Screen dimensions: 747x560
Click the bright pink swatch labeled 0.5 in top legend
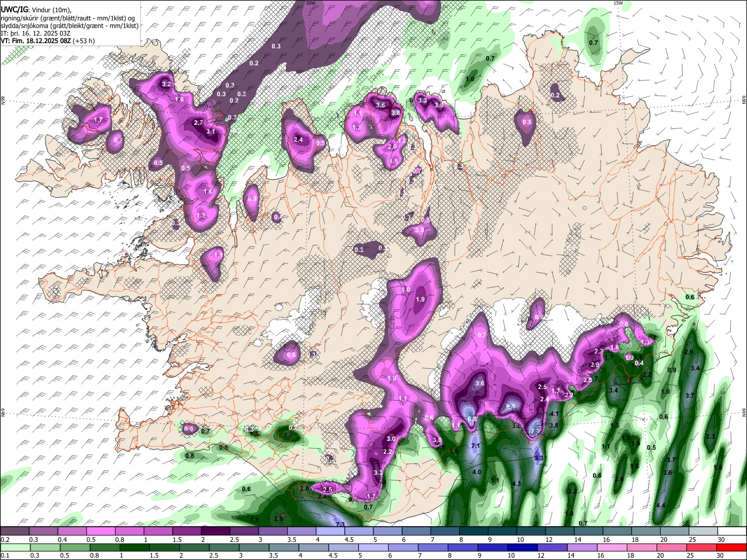tap(100, 531)
